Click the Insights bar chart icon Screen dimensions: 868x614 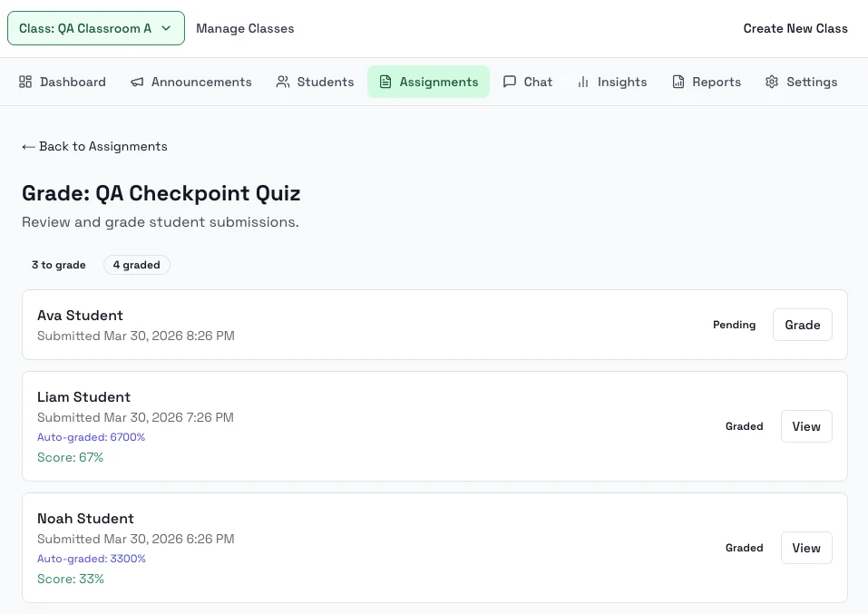[x=583, y=82]
